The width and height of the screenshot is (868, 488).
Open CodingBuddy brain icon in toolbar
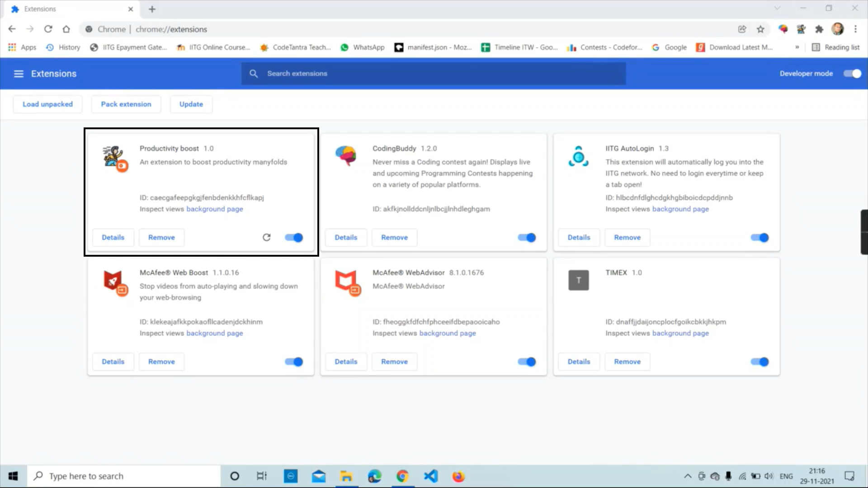(x=783, y=29)
